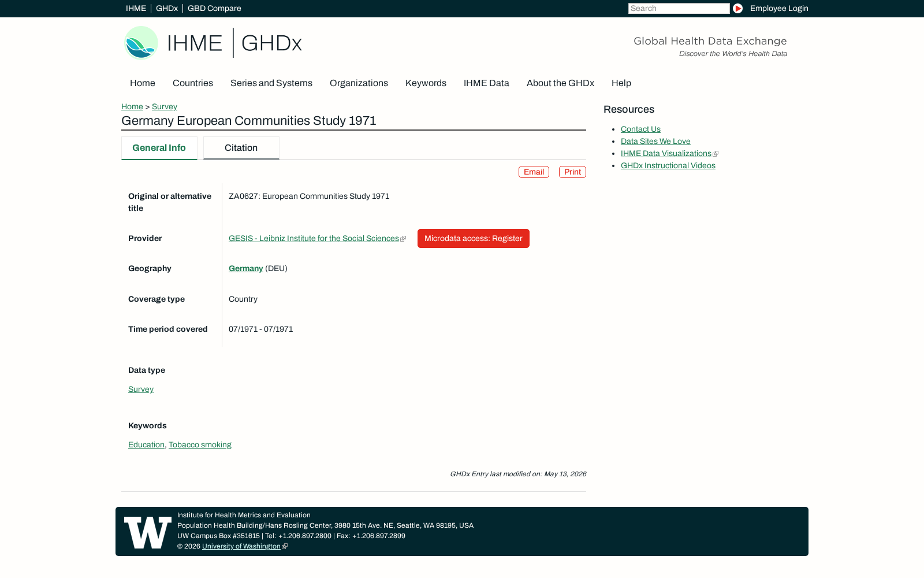Screen dimensions: 924x578
Task: Open the IHME Data menu item
Action: (x=486, y=83)
